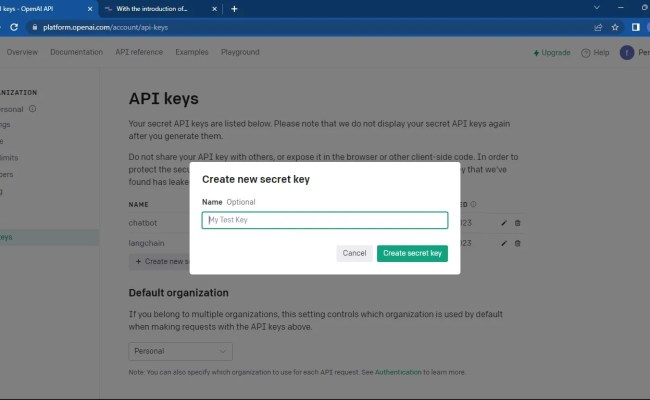This screenshot has width=650, height=400.
Task: Open a new browser tab with plus
Action: [x=234, y=9]
